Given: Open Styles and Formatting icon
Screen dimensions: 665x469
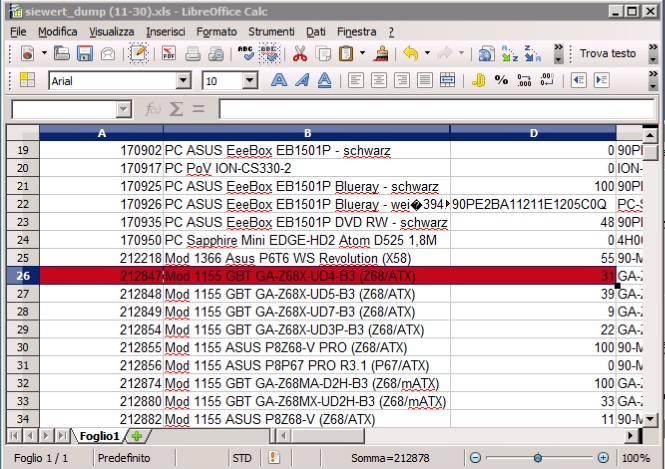Looking at the screenshot, I should click(27, 80).
